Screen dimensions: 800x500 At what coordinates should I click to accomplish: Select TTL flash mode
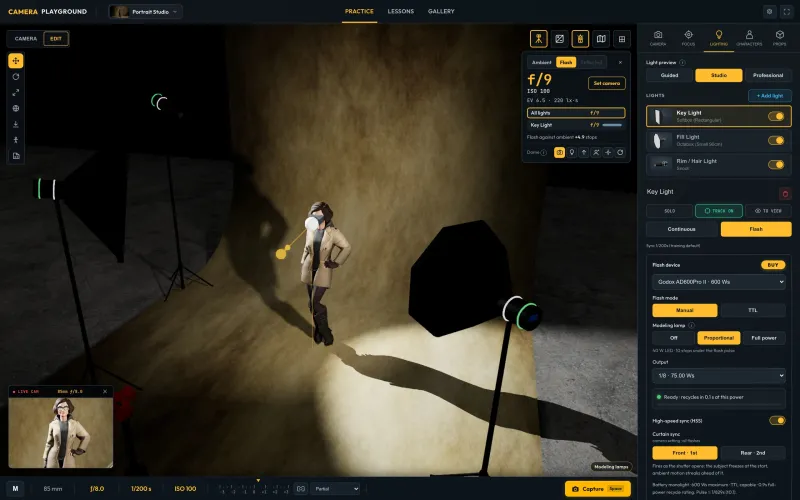point(753,310)
